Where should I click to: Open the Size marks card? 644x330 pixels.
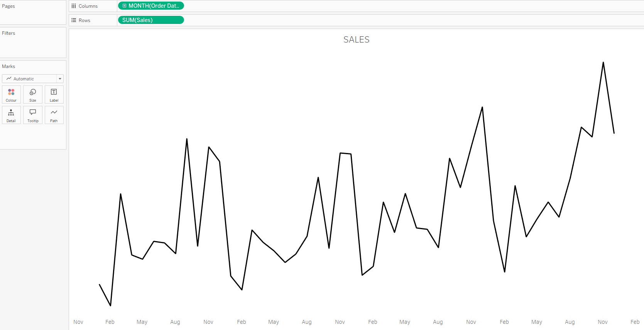click(x=33, y=95)
